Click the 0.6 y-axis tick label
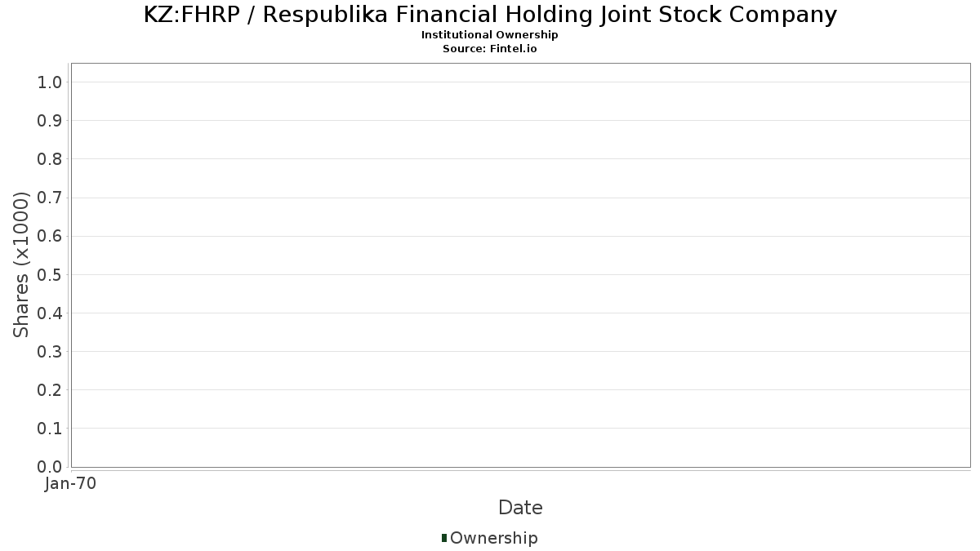This screenshot has width=980, height=551. tap(50, 236)
